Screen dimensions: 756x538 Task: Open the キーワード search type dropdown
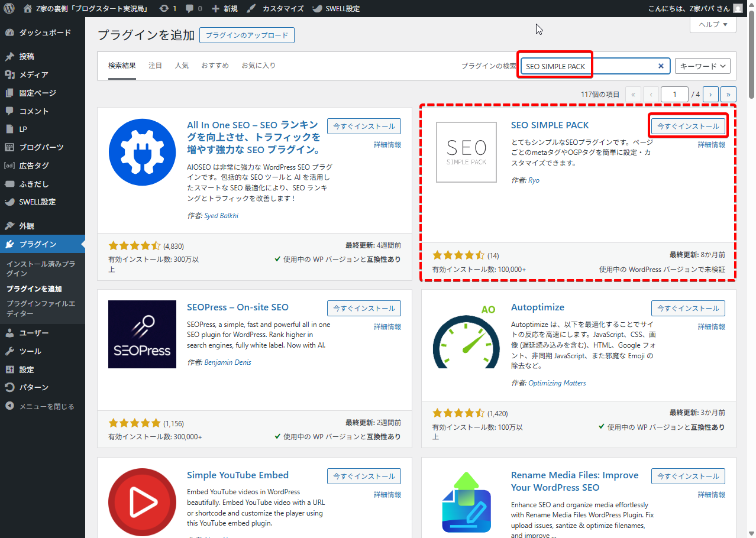(x=703, y=66)
